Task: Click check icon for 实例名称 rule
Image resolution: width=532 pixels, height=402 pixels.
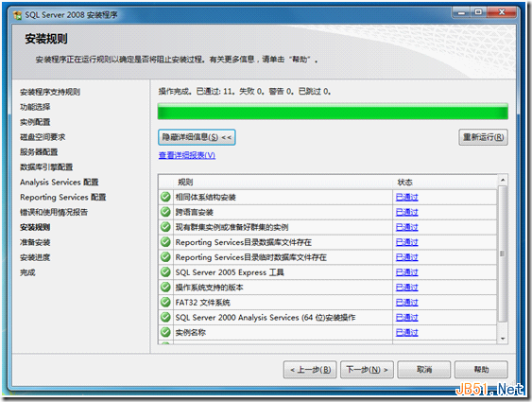Action: tap(165, 332)
